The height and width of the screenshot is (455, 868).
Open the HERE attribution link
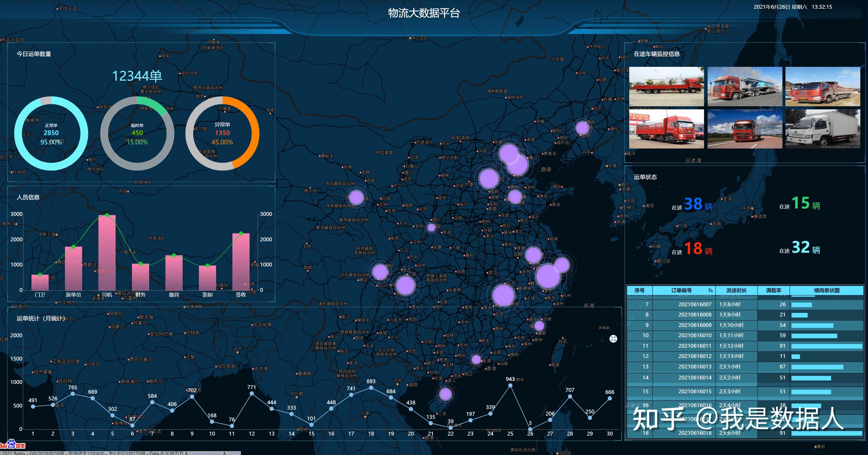coord(233,453)
